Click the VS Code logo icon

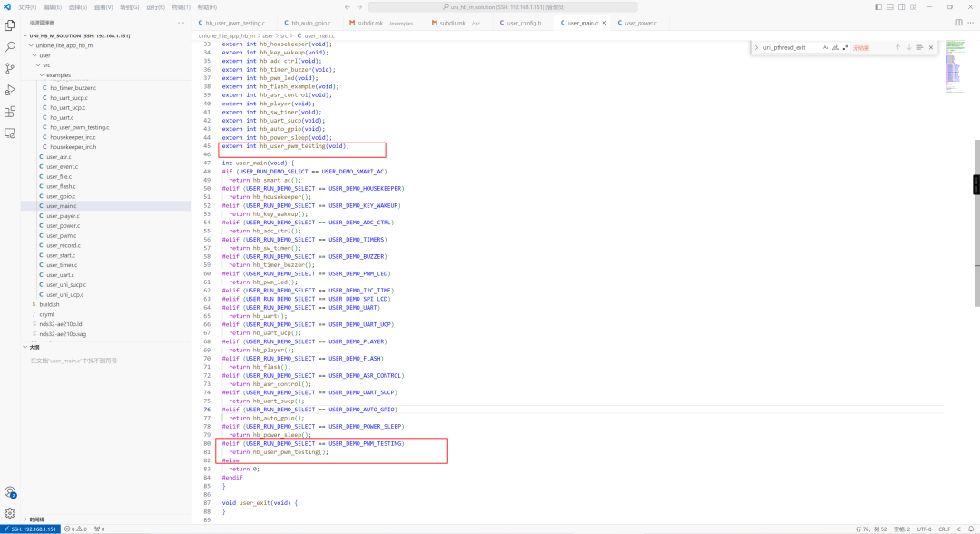[7, 7]
